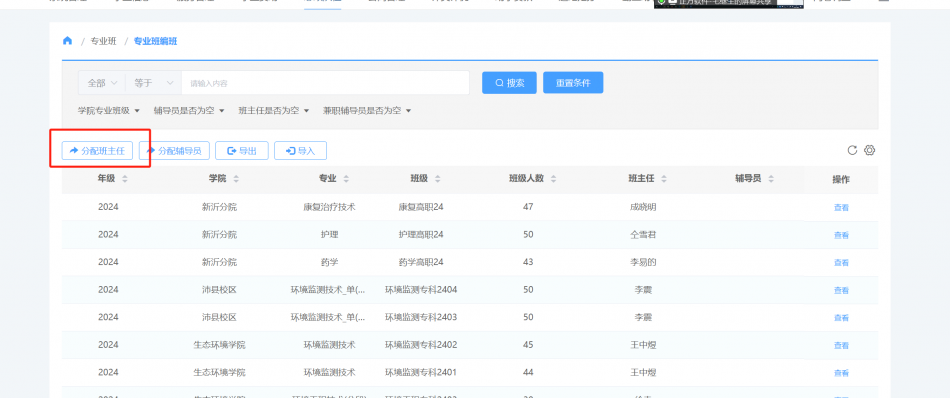Select class cell 环境监测专科2401
This screenshot has width=950, height=398.
pos(421,372)
